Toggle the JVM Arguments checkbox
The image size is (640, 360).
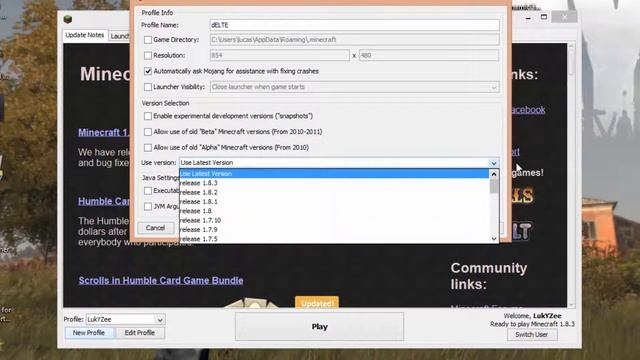click(x=148, y=207)
